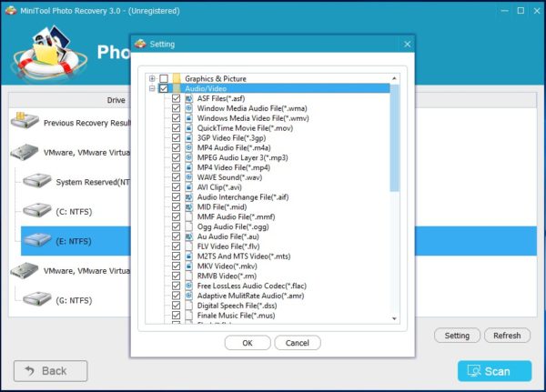Viewport: 546px width, 392px height.
Task: Click Cancel in the Setting dialog
Action: click(x=298, y=343)
